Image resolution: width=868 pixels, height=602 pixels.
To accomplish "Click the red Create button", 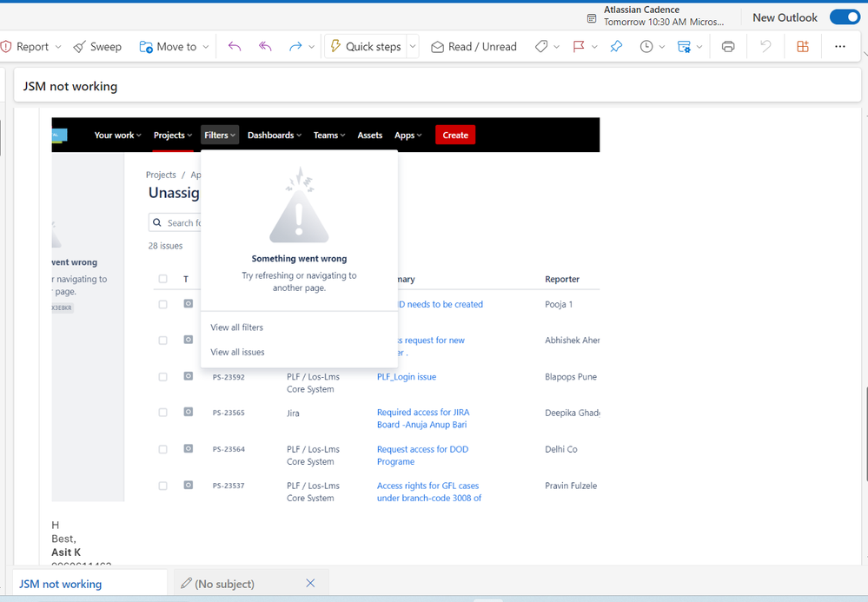I will point(455,135).
